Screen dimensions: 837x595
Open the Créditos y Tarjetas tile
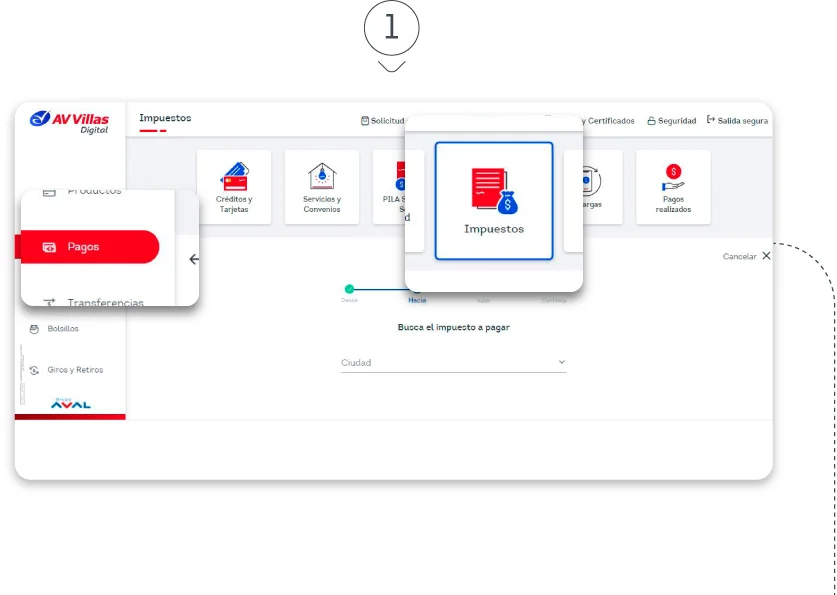234,186
